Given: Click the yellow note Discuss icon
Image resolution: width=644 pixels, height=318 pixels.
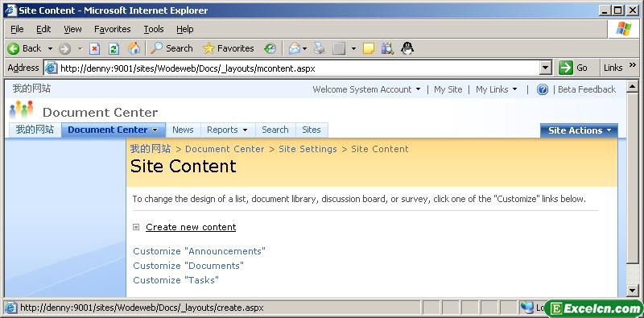Looking at the screenshot, I should [369, 49].
